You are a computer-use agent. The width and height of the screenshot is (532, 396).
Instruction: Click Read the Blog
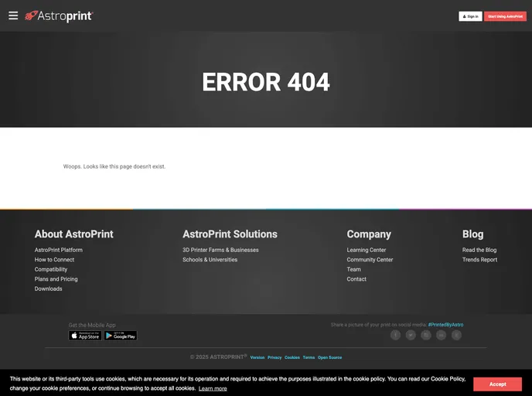point(479,250)
